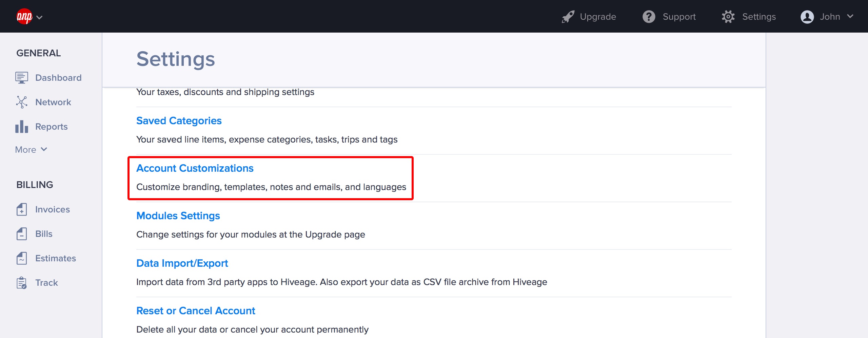Open Dashboard via its monitor icon
Screen dimensions: 868x338
pos(22,78)
